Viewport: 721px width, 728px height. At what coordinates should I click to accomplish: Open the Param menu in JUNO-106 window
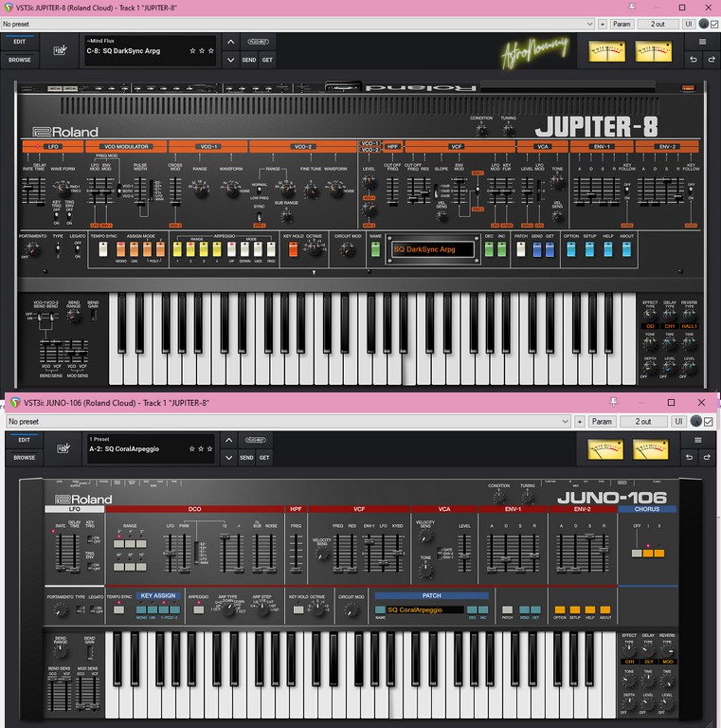(602, 422)
